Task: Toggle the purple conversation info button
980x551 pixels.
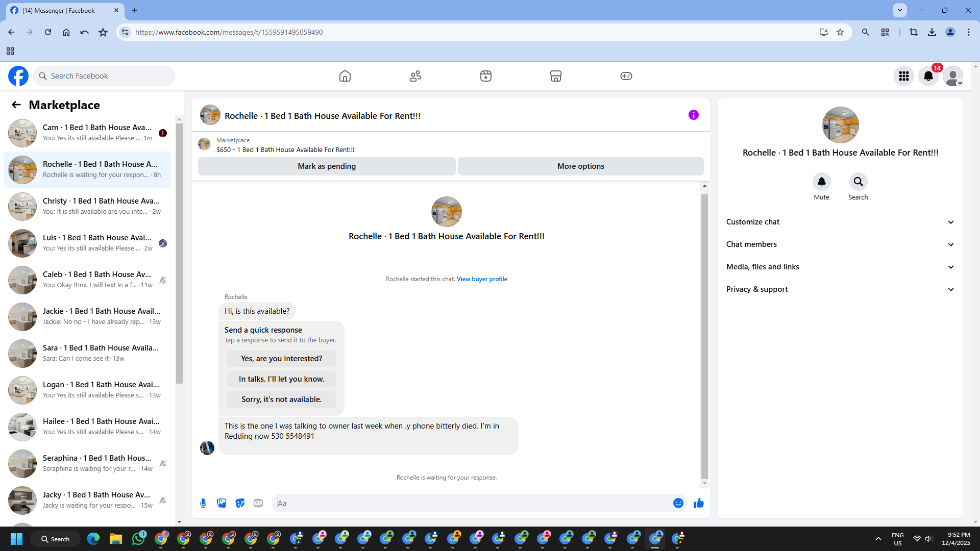Action: pos(693,115)
